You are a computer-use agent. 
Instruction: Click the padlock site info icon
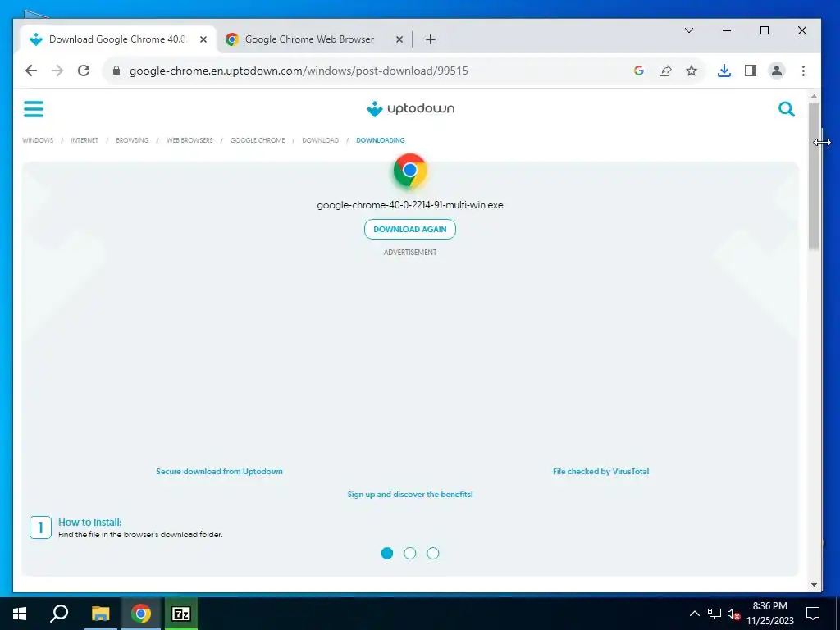tap(116, 71)
